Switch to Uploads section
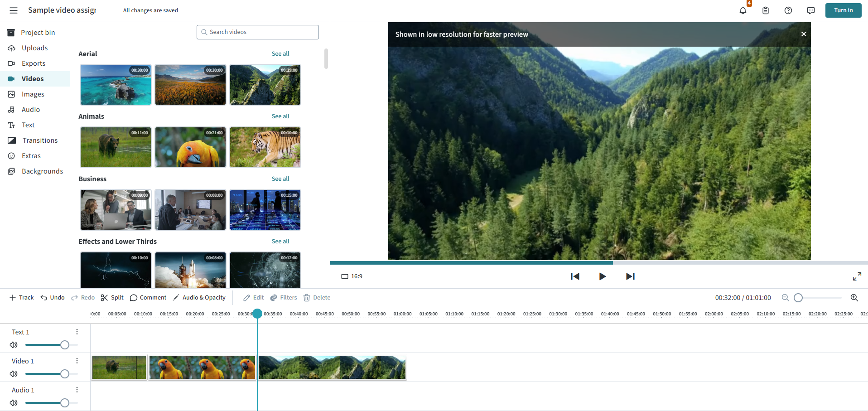The width and height of the screenshot is (868, 411). point(35,48)
